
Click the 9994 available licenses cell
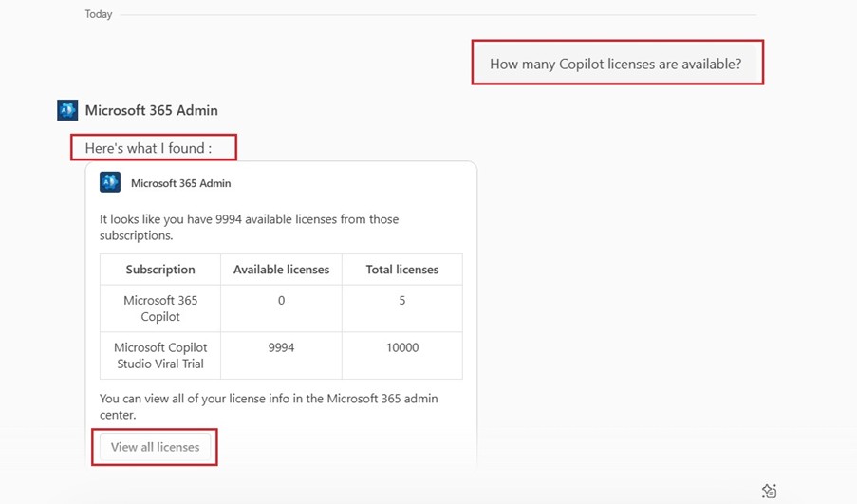point(282,355)
